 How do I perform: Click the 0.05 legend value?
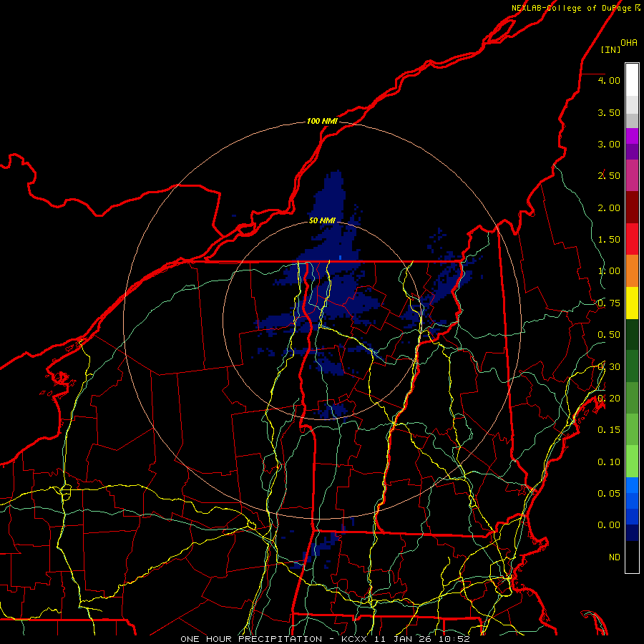(609, 493)
